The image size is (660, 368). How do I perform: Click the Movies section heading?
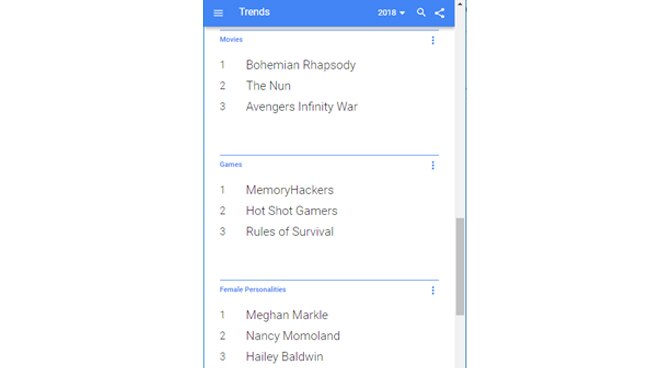231,40
